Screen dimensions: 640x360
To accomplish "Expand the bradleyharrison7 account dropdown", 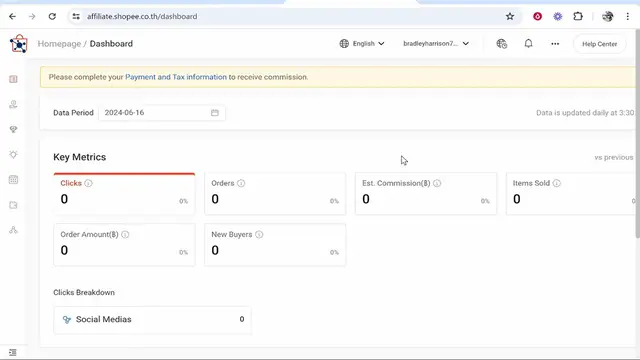I will pyautogui.click(x=436, y=44).
